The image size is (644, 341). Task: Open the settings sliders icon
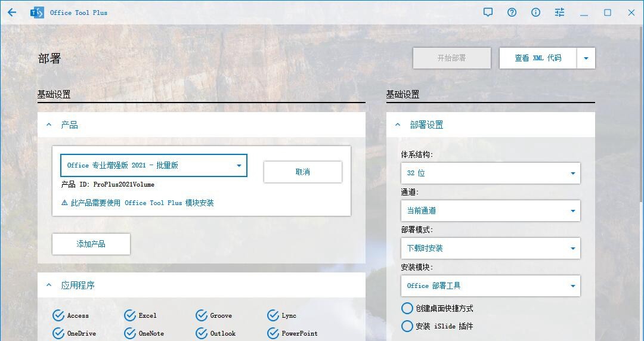[x=559, y=13]
